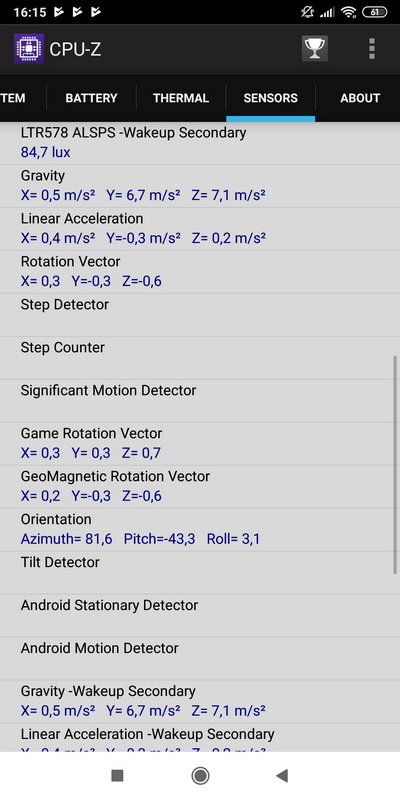Open the ABOUT tab
Viewport: 400px width, 800px height.
[x=360, y=98]
